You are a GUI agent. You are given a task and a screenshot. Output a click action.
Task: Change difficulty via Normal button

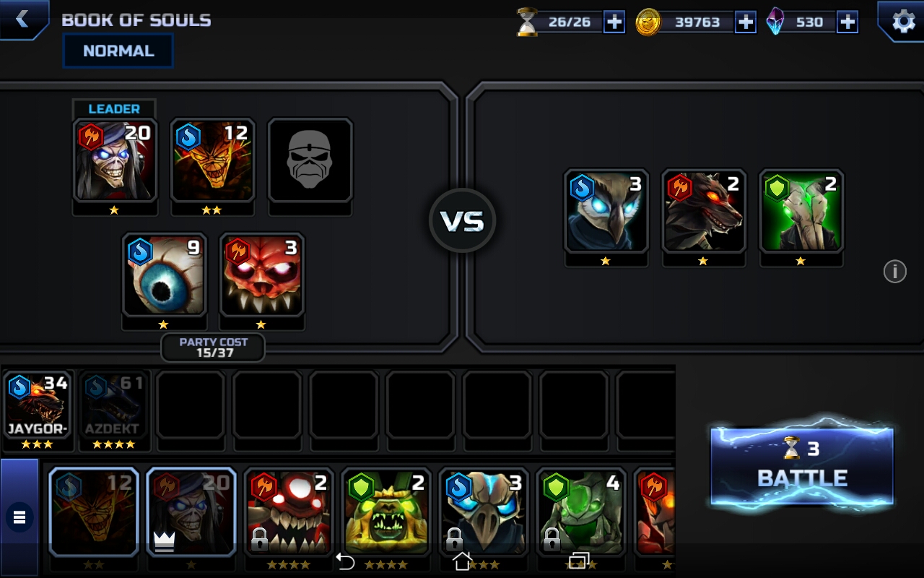pyautogui.click(x=118, y=51)
